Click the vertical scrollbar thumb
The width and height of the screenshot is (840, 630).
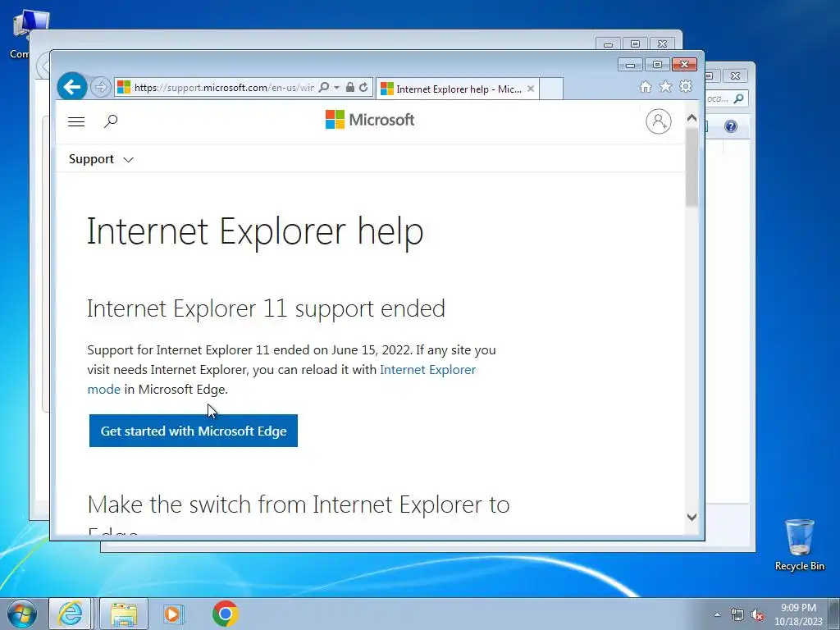[x=692, y=167]
